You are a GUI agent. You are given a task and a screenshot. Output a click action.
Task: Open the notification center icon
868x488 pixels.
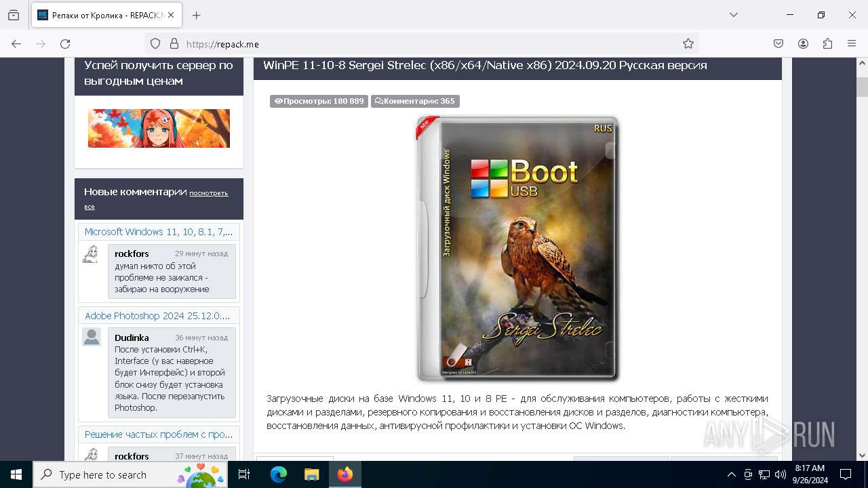coord(846,474)
